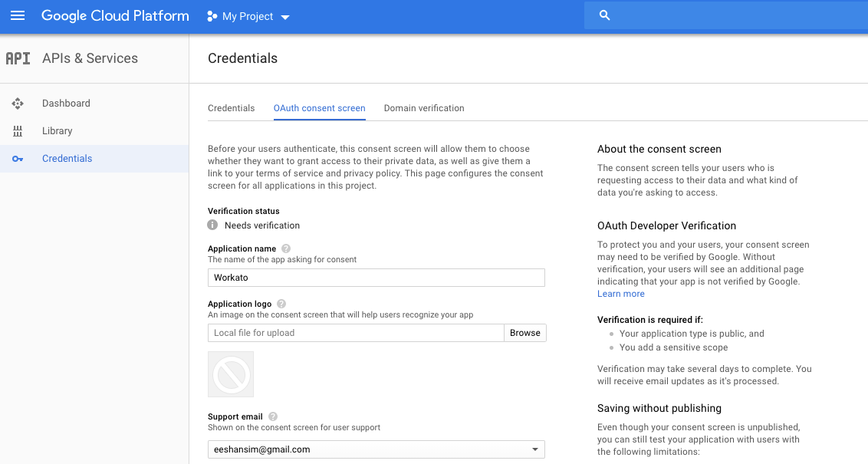Expand the My Project dropdown

[x=284, y=16]
